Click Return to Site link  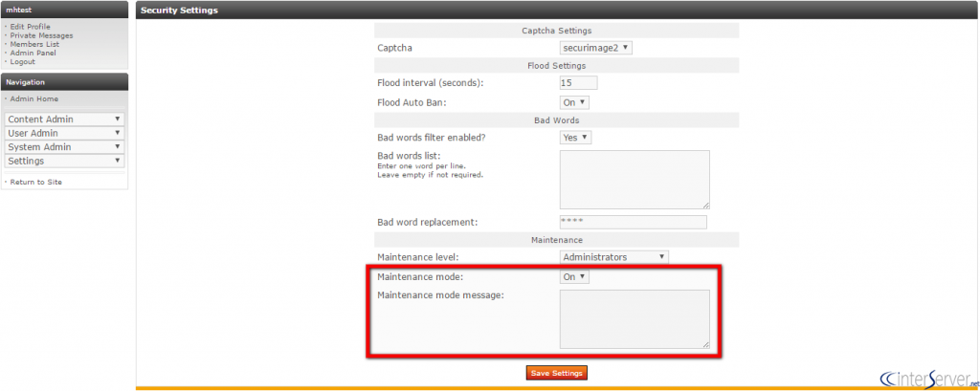click(35, 183)
